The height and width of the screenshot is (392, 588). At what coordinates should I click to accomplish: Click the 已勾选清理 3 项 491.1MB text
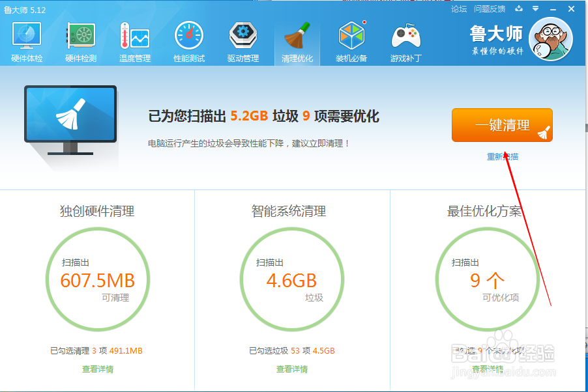pyautogui.click(x=96, y=351)
